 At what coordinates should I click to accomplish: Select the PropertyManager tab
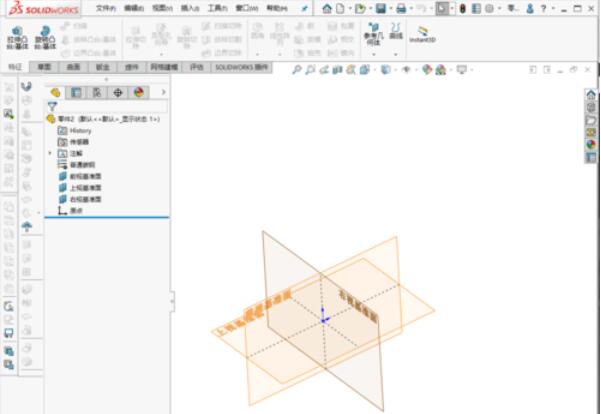pos(76,92)
